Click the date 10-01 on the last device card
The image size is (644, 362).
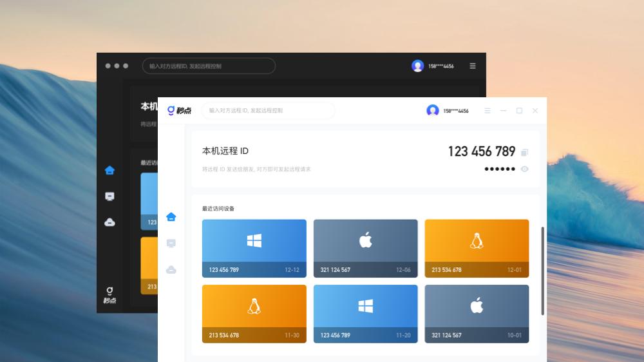coord(514,336)
